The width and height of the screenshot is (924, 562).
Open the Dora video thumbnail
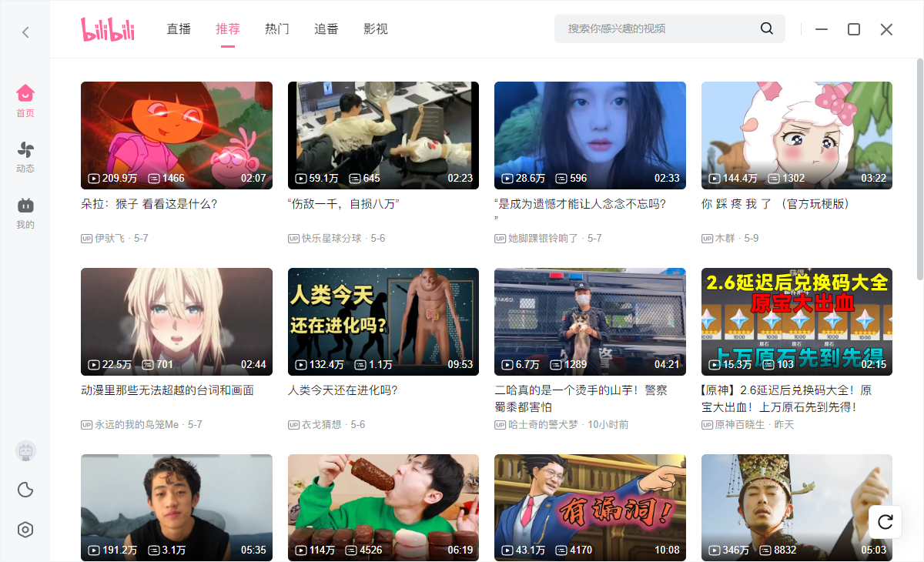coord(176,135)
